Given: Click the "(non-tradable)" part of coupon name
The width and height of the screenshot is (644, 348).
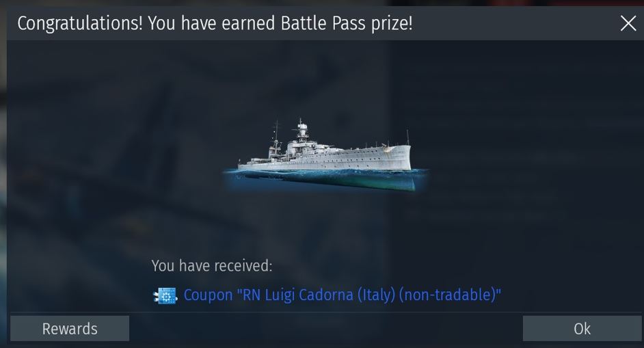Looking at the screenshot, I should pyautogui.click(x=448, y=295).
